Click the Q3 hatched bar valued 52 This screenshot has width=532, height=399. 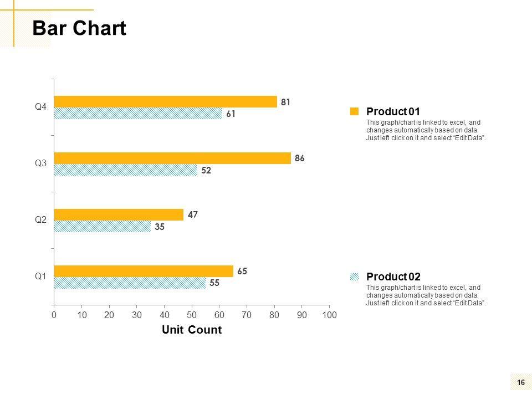(125, 170)
